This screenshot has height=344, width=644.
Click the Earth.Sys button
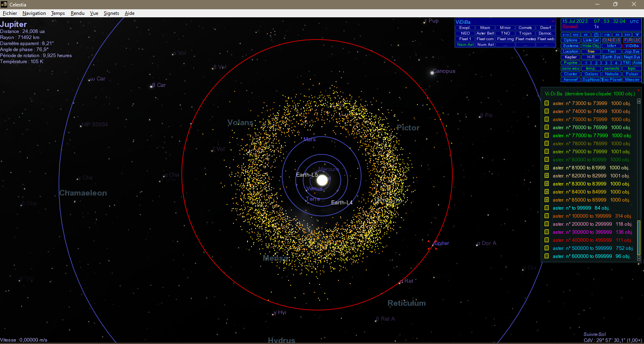(x=611, y=57)
